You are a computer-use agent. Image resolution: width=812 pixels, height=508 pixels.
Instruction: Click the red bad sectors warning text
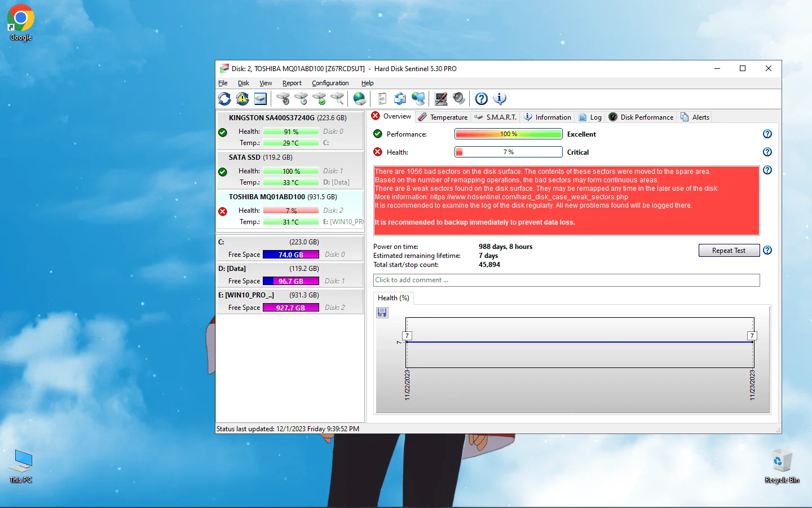pos(566,200)
